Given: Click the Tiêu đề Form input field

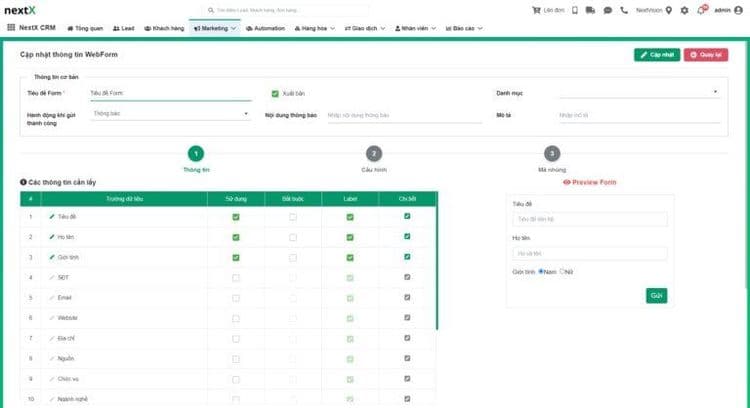Looking at the screenshot, I should (x=170, y=94).
